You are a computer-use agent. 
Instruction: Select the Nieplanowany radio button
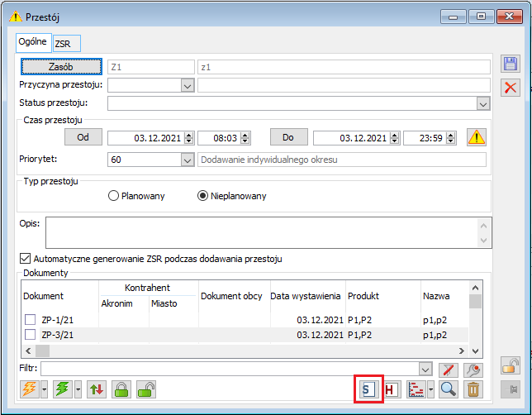tap(202, 196)
